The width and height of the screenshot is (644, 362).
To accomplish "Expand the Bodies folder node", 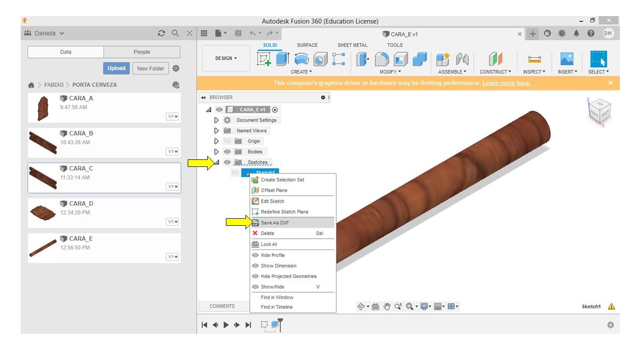I will 216,152.
